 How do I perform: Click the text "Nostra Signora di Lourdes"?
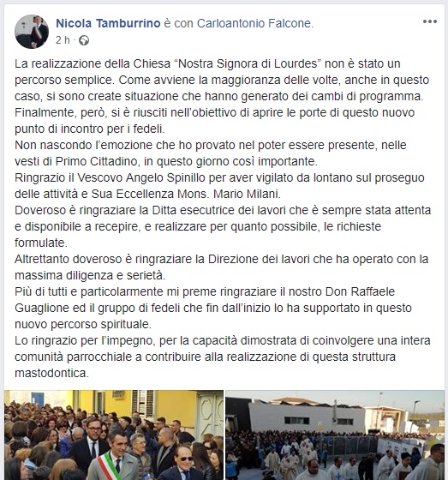click(248, 63)
